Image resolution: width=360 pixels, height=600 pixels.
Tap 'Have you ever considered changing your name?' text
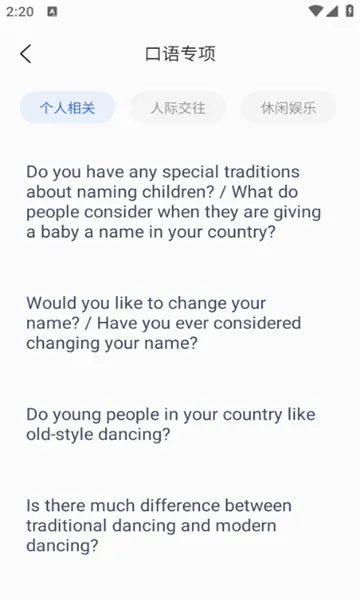[x=163, y=333]
